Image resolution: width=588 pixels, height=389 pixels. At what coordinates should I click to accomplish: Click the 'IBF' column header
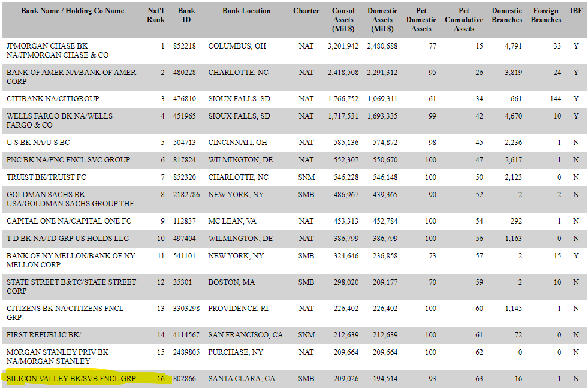[x=576, y=11]
